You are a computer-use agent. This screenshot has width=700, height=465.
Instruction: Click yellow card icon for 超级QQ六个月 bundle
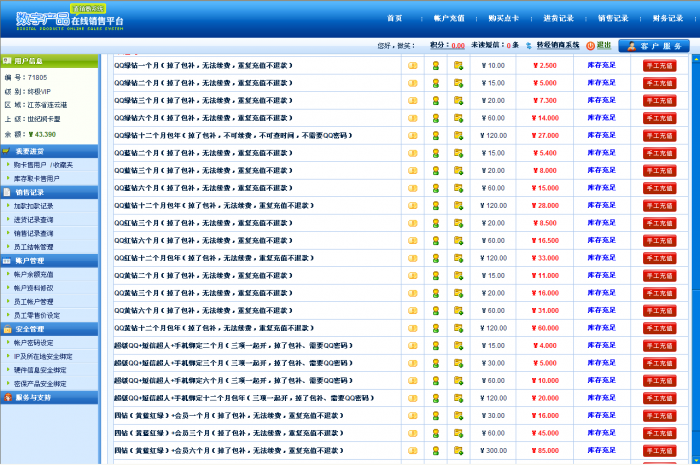click(x=412, y=381)
